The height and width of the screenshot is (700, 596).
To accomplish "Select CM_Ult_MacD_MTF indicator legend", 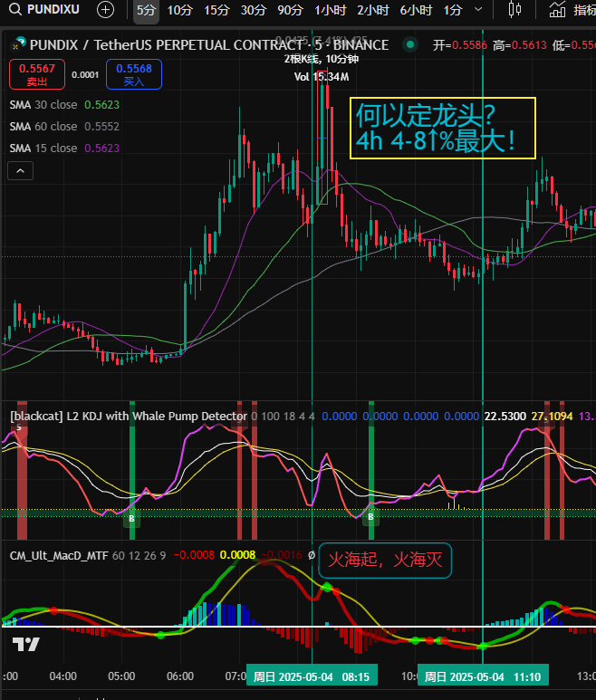I will tap(59, 555).
